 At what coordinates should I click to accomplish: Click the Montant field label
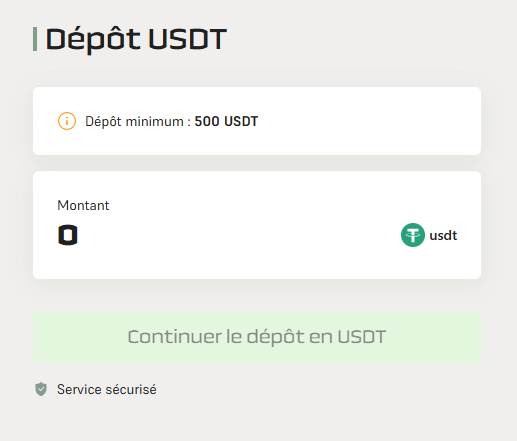click(x=83, y=205)
